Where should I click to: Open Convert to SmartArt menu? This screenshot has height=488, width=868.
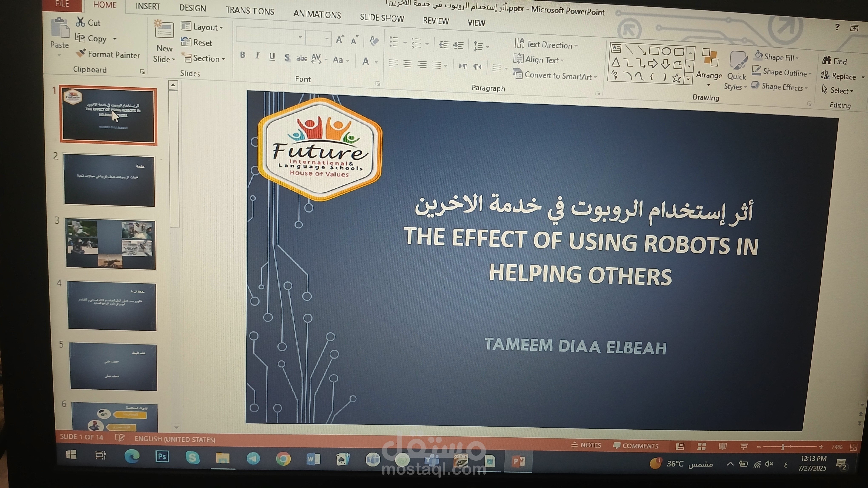pyautogui.click(x=555, y=75)
